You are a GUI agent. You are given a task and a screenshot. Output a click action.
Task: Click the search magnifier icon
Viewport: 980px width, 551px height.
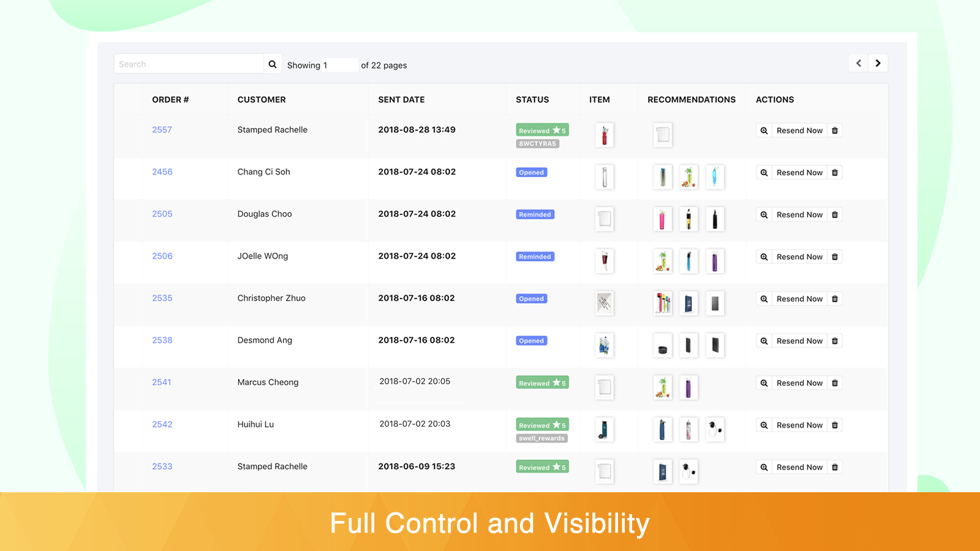point(273,64)
